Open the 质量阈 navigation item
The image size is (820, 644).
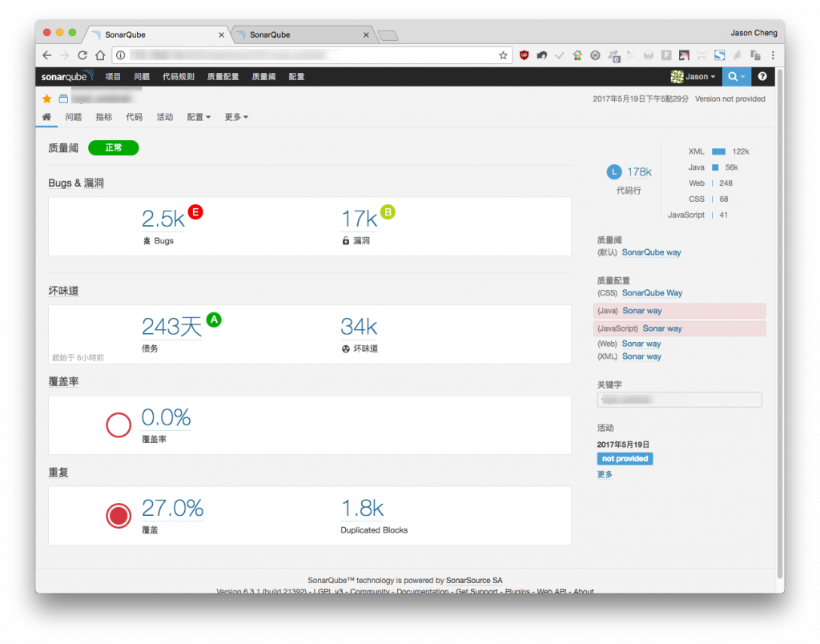tap(263, 76)
